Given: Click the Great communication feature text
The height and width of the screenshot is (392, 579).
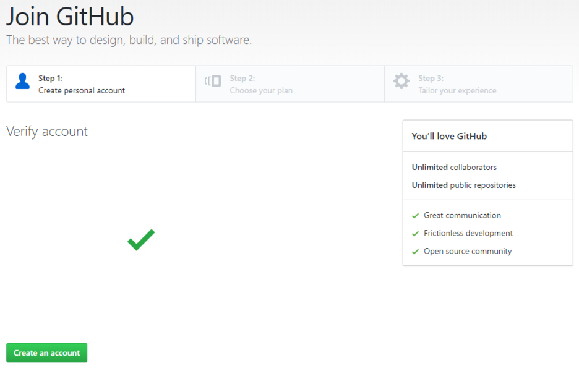Looking at the screenshot, I should (x=461, y=215).
